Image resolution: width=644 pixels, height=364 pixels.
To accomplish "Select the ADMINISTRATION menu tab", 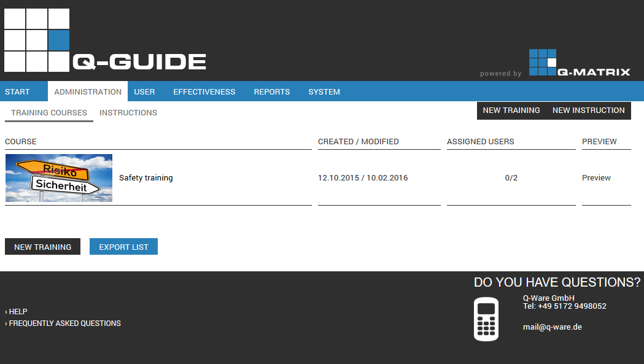I will point(88,92).
